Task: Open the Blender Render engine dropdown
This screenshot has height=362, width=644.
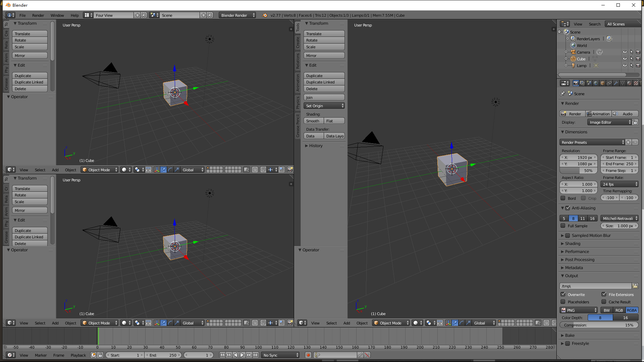Action: point(237,15)
